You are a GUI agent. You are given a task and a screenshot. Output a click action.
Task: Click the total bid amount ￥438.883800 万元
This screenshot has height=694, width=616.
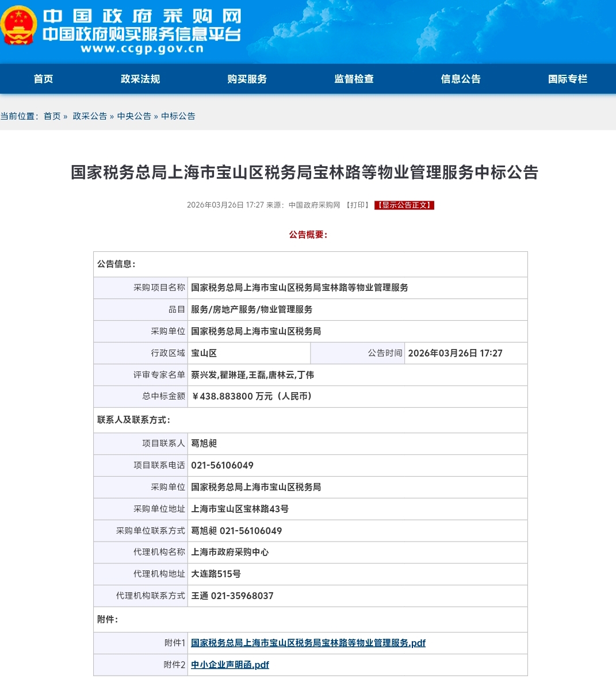pyautogui.click(x=251, y=396)
